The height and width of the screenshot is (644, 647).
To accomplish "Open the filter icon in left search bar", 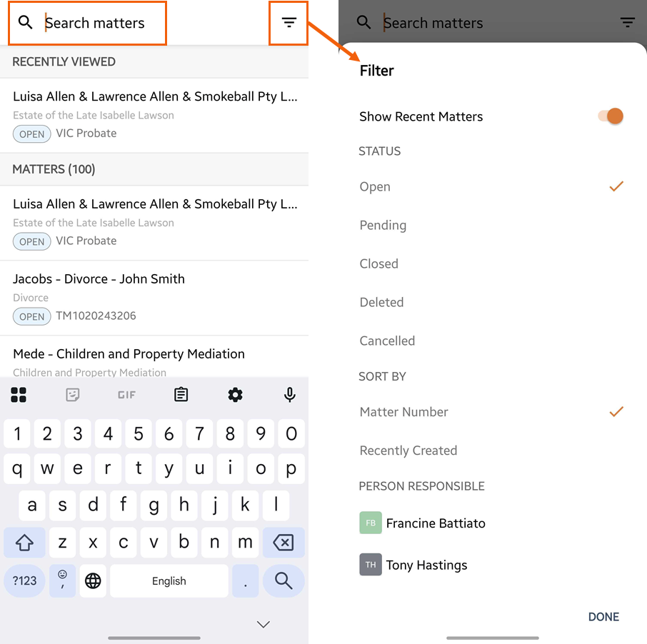I will click(289, 23).
